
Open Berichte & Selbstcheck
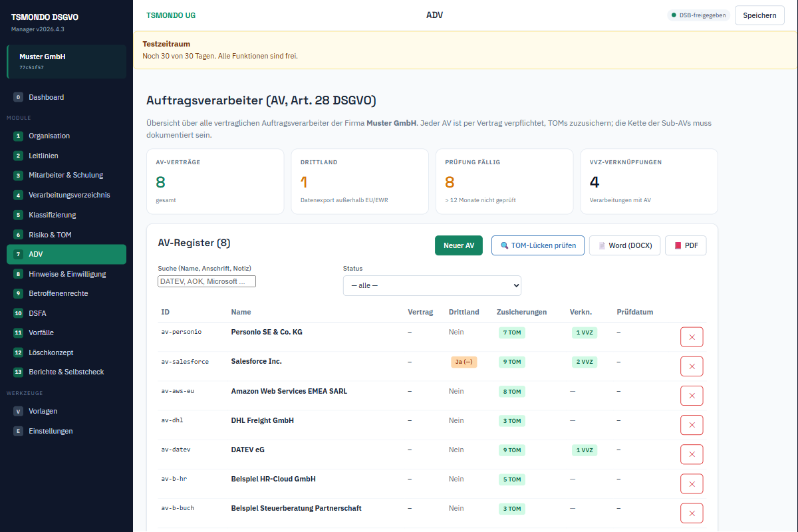click(66, 372)
